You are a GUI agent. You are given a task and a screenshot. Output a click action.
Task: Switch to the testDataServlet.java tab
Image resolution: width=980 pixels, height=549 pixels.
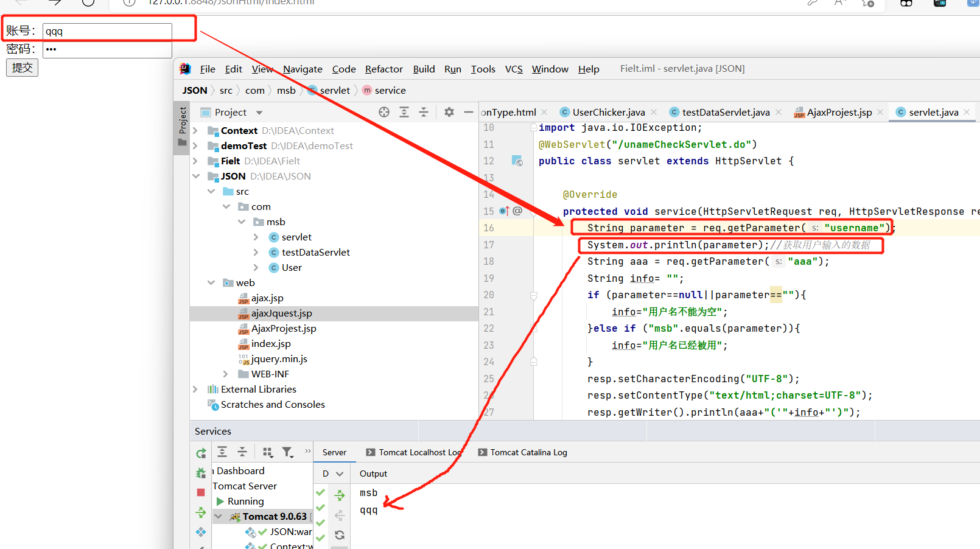point(726,112)
